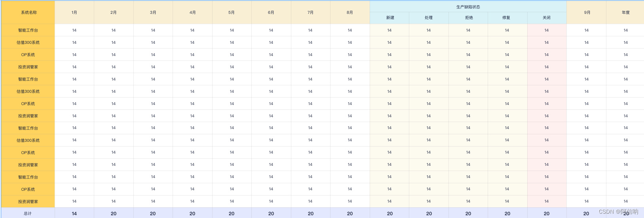The width and height of the screenshot is (644, 218).
Task: Select the 总计 value 14 under 1月
Action: (74, 213)
